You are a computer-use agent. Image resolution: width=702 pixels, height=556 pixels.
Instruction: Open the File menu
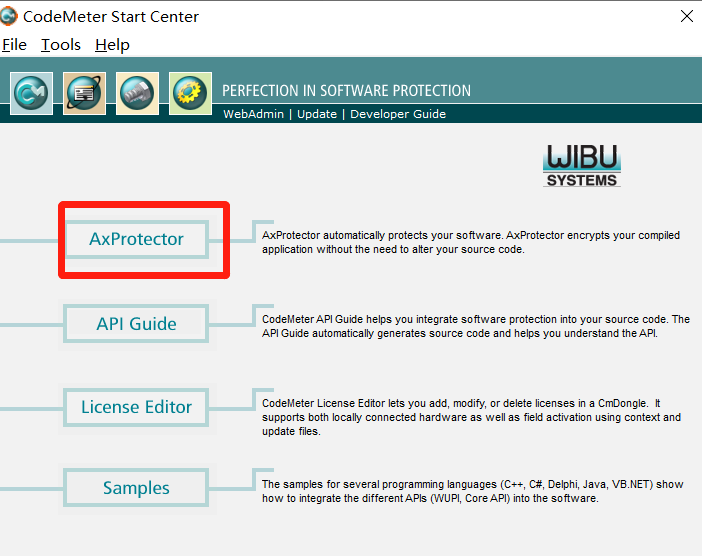tap(14, 45)
